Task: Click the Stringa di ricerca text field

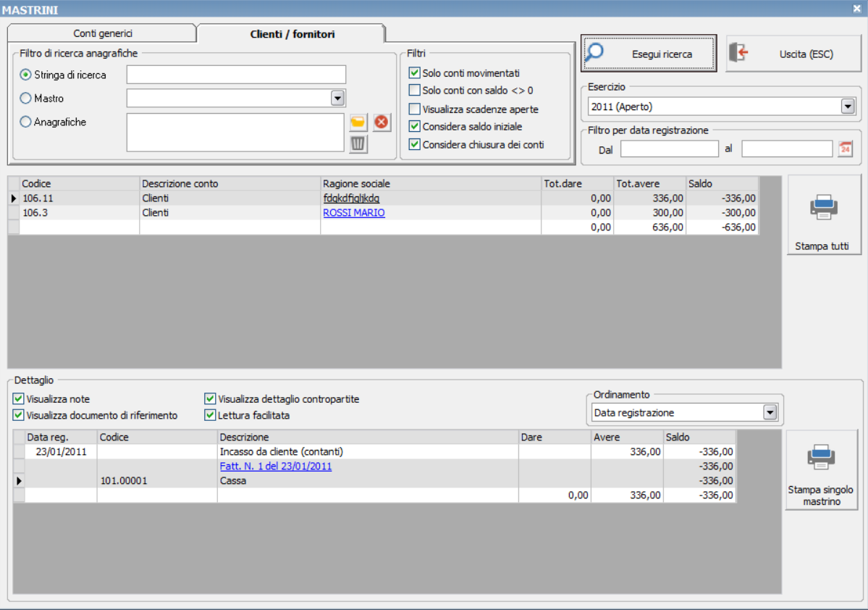Action: (x=236, y=75)
